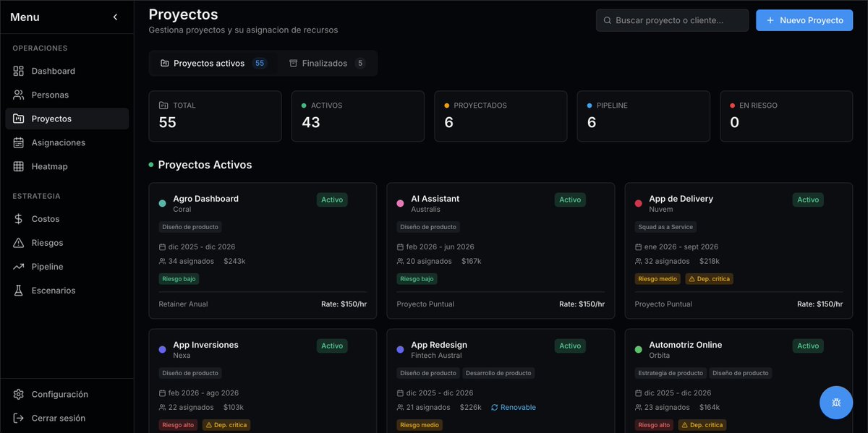Open the Costos section
The height and width of the screenshot is (433, 868).
pyautogui.click(x=67, y=219)
